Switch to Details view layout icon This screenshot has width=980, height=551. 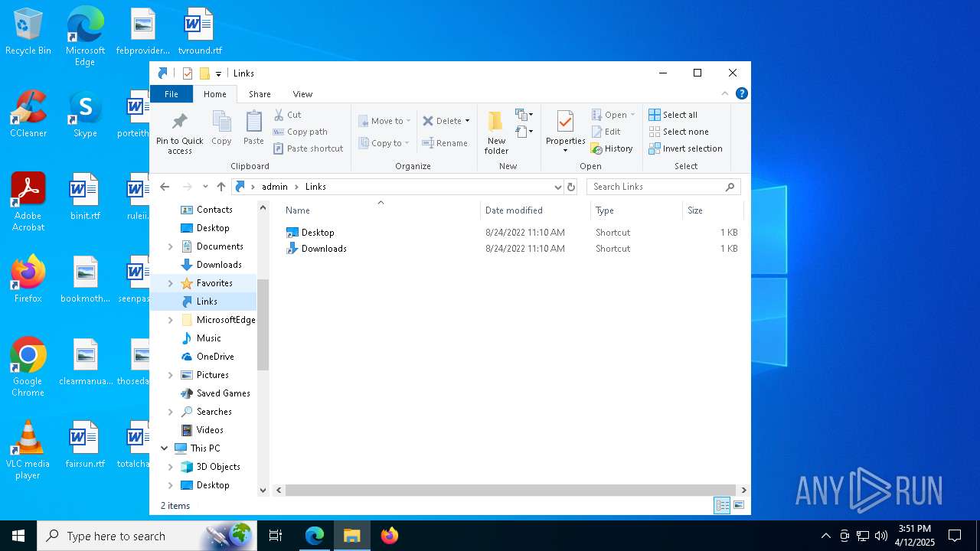[722, 505]
